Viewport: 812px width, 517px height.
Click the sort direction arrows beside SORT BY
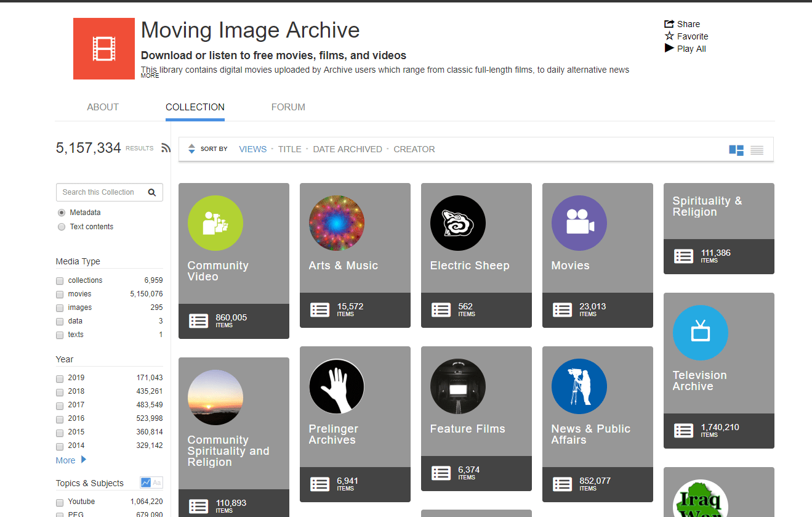(193, 149)
